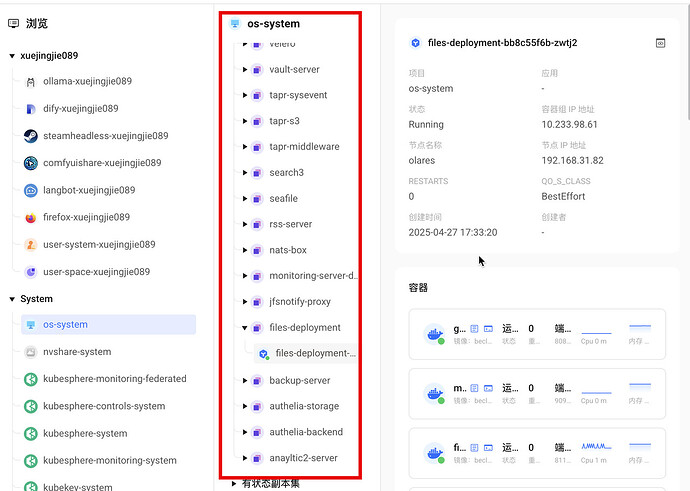Click the kubesphere-controls-system icon
The height and width of the screenshot is (491, 690).
click(x=30, y=407)
